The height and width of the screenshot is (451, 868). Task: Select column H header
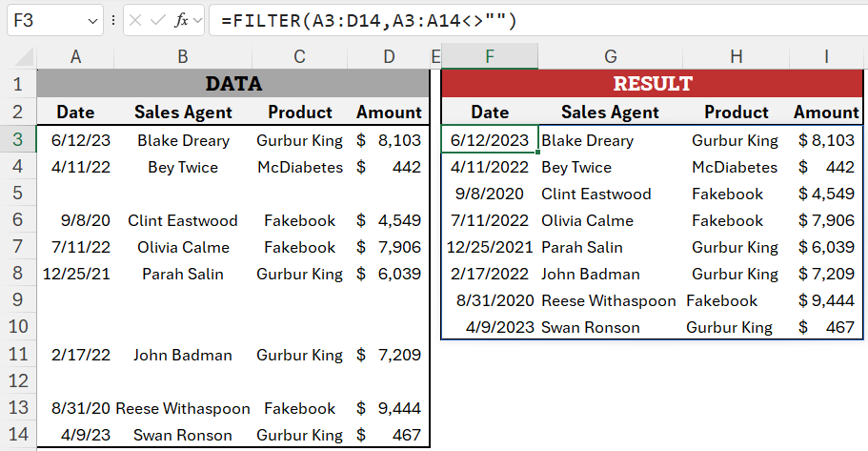pos(736,56)
